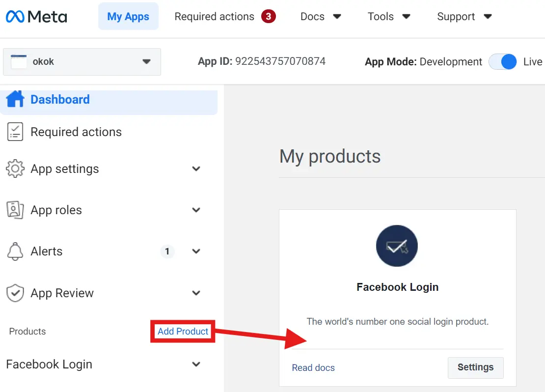Expand Facebook Login chevron in sidebar
The height and width of the screenshot is (392, 545).
pyautogui.click(x=196, y=364)
